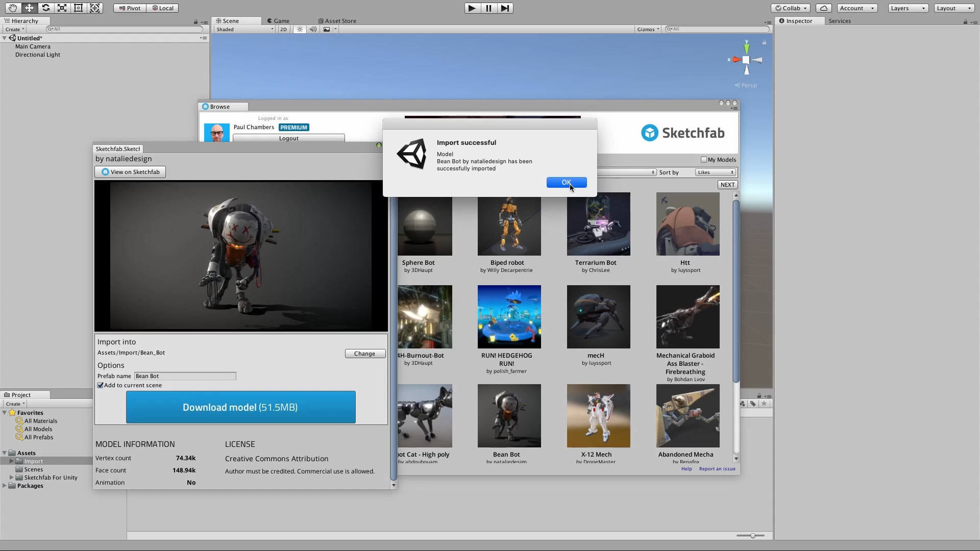This screenshot has height=551, width=980.
Task: Select the Rotate tool
Action: pos(45,8)
